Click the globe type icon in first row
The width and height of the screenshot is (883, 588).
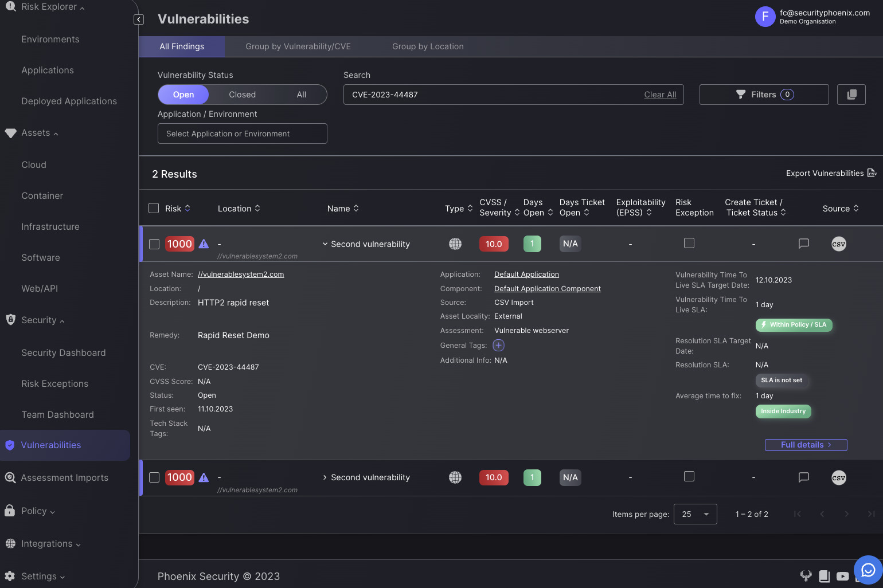coord(455,244)
